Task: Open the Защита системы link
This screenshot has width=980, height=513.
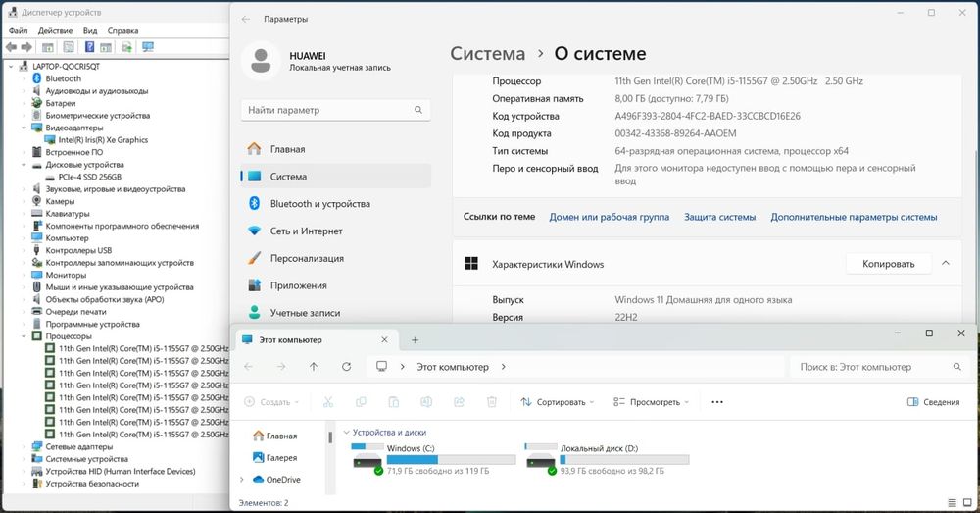Action: coord(719,217)
